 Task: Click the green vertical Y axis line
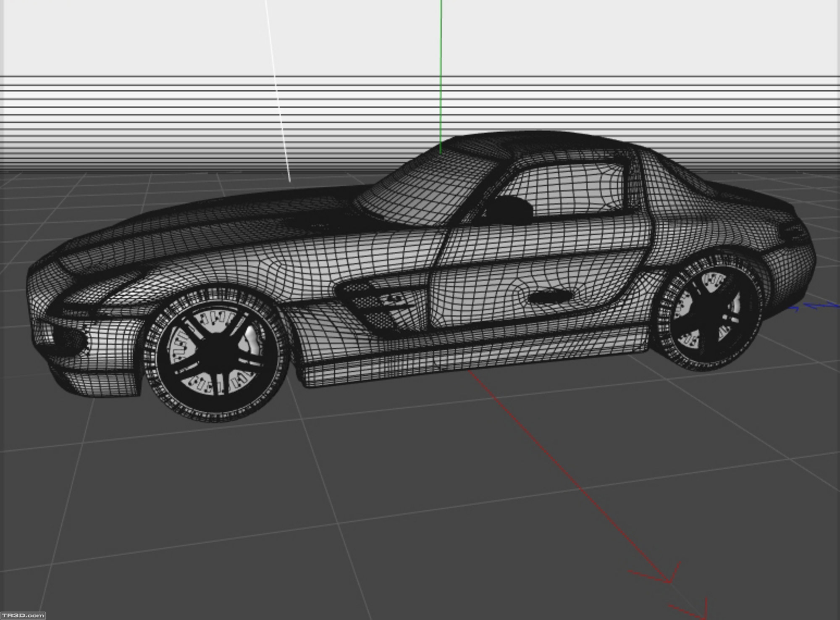click(441, 76)
